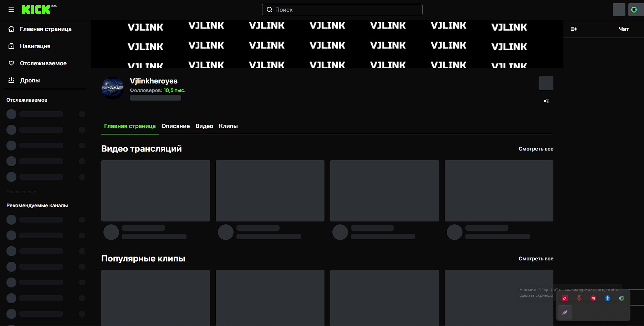The width and height of the screenshot is (644, 326).
Task: Open the hamburger menu beside Kick logo
Action: coord(11,10)
